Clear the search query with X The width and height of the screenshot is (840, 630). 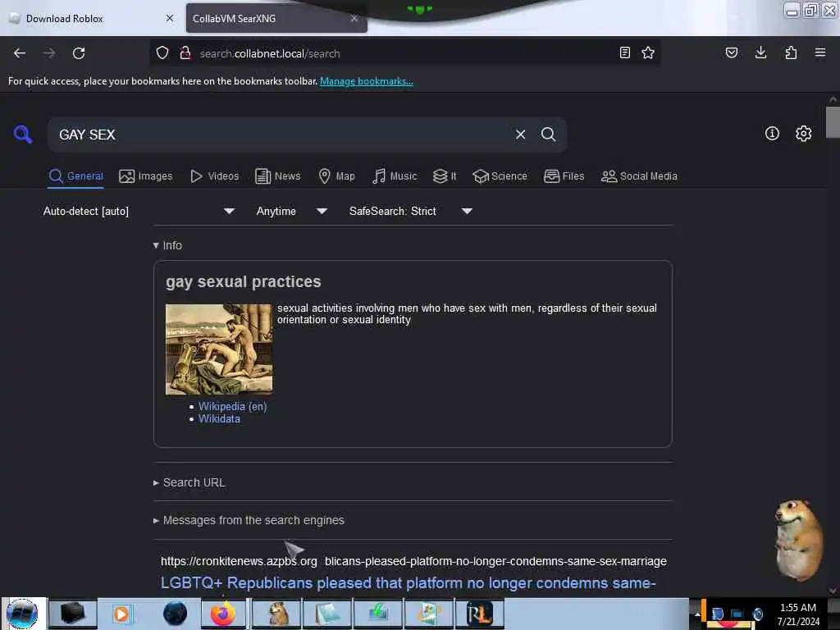(520, 135)
